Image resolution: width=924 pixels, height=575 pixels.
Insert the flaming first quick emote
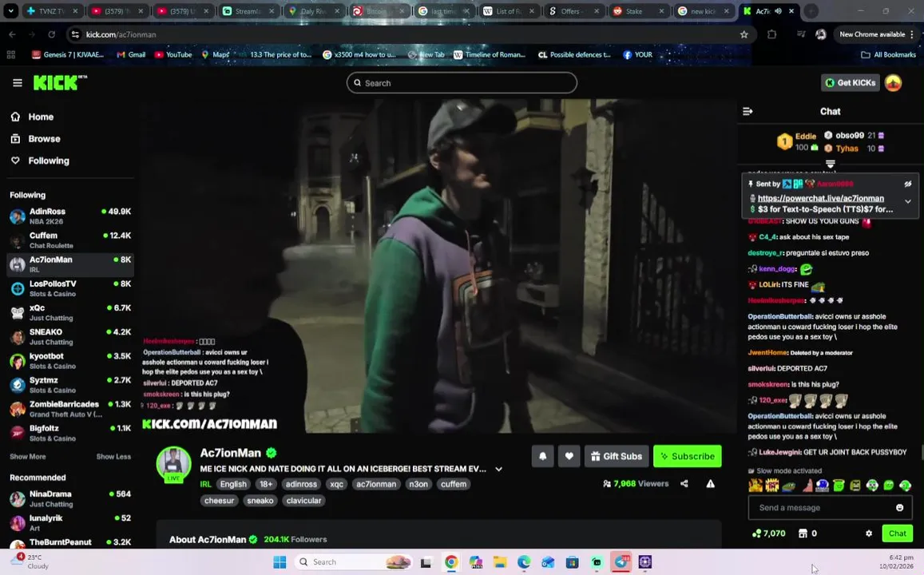click(755, 486)
